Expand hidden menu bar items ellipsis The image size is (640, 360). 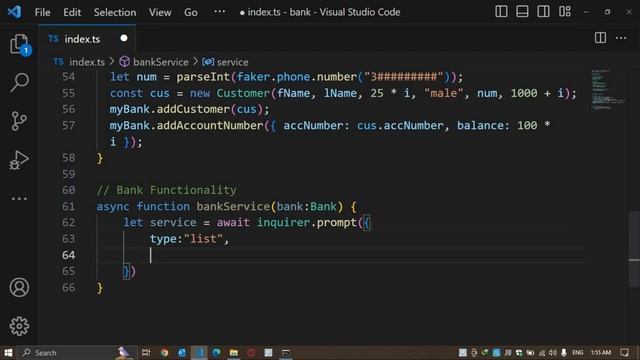pyautogui.click(x=220, y=12)
